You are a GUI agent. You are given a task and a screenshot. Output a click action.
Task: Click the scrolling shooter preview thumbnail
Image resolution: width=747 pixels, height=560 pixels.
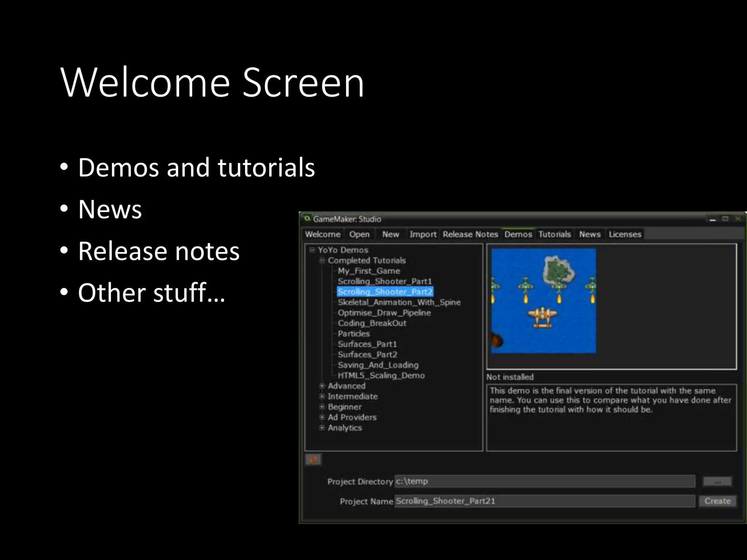(x=543, y=301)
